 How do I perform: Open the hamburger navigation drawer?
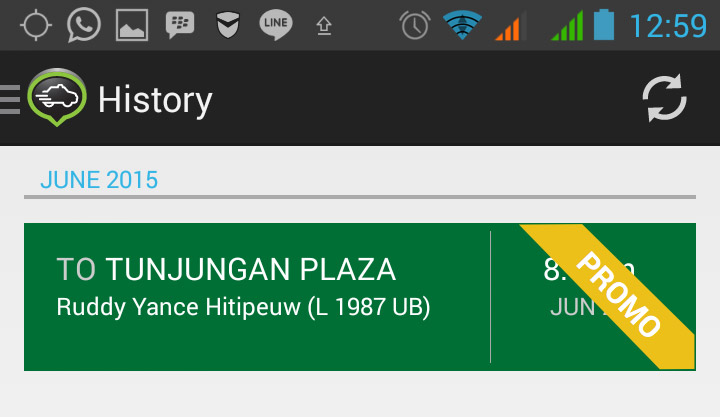pyautogui.click(x=11, y=99)
